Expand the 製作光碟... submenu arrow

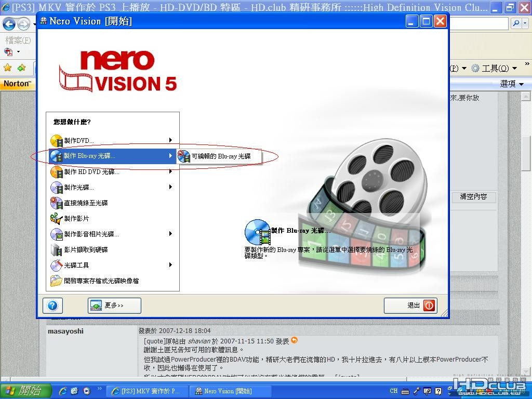click(x=170, y=187)
